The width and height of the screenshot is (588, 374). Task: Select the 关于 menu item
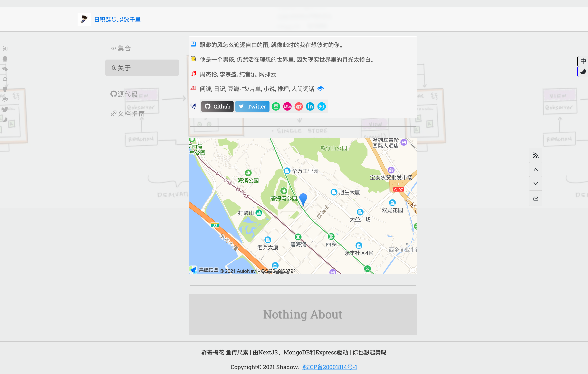tap(142, 68)
